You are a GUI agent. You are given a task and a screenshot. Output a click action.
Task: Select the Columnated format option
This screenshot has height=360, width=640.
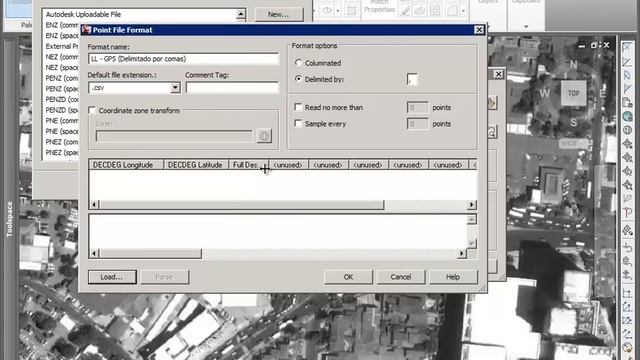pyautogui.click(x=298, y=63)
